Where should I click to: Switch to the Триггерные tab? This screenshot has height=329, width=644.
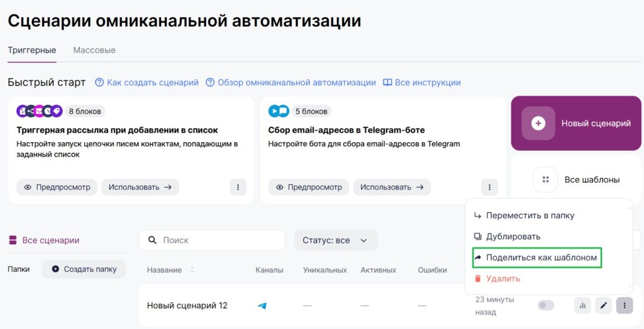32,50
